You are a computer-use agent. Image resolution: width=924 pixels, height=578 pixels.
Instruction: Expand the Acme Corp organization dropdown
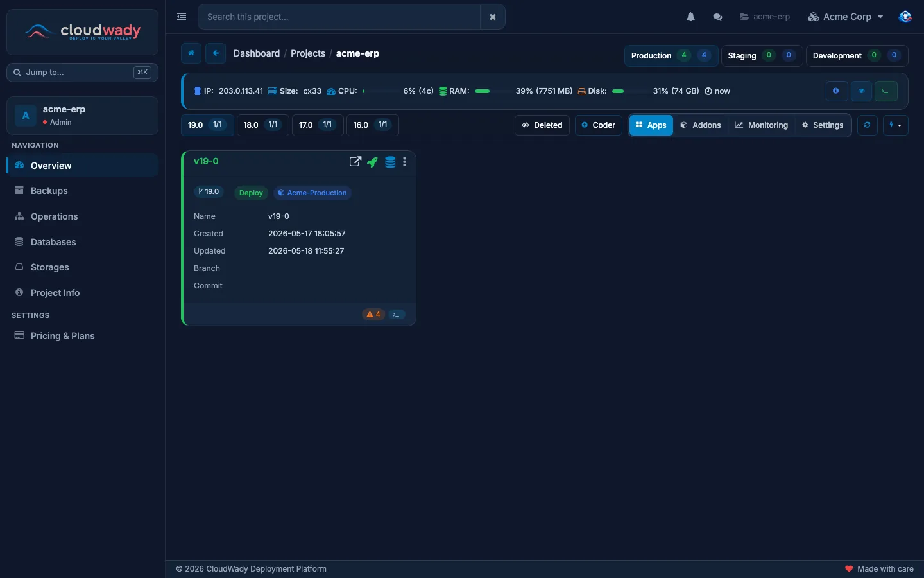point(846,17)
